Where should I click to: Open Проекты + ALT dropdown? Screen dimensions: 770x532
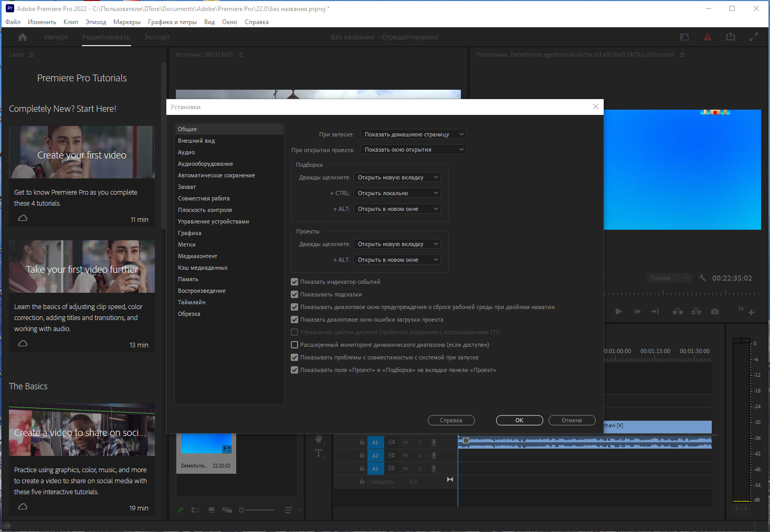coord(397,260)
